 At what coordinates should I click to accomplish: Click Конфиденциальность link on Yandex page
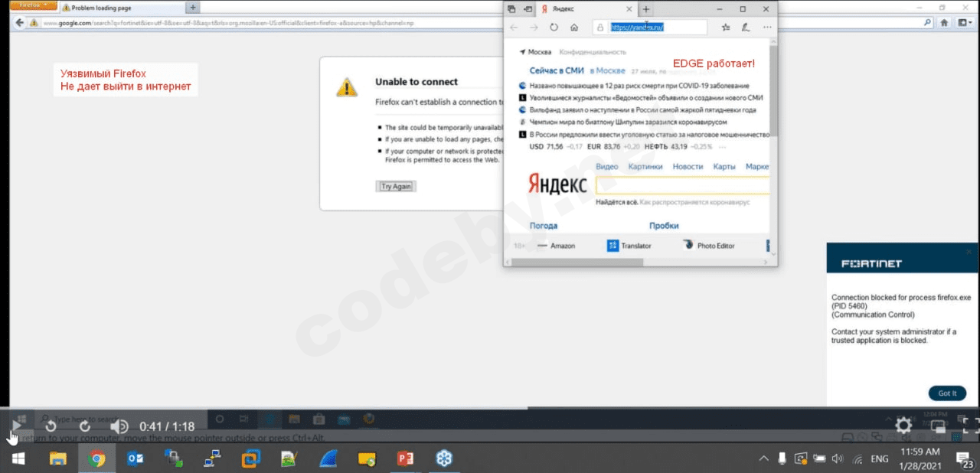593,52
